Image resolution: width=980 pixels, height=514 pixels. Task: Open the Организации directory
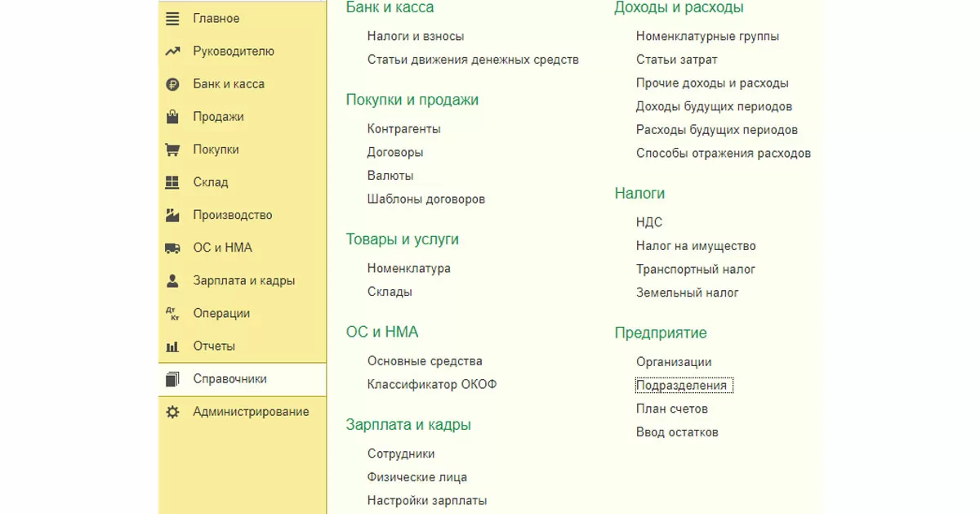[x=674, y=362]
